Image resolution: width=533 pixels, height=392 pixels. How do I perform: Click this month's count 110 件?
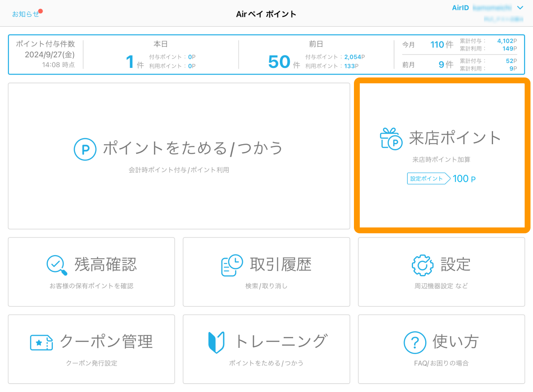(x=442, y=45)
